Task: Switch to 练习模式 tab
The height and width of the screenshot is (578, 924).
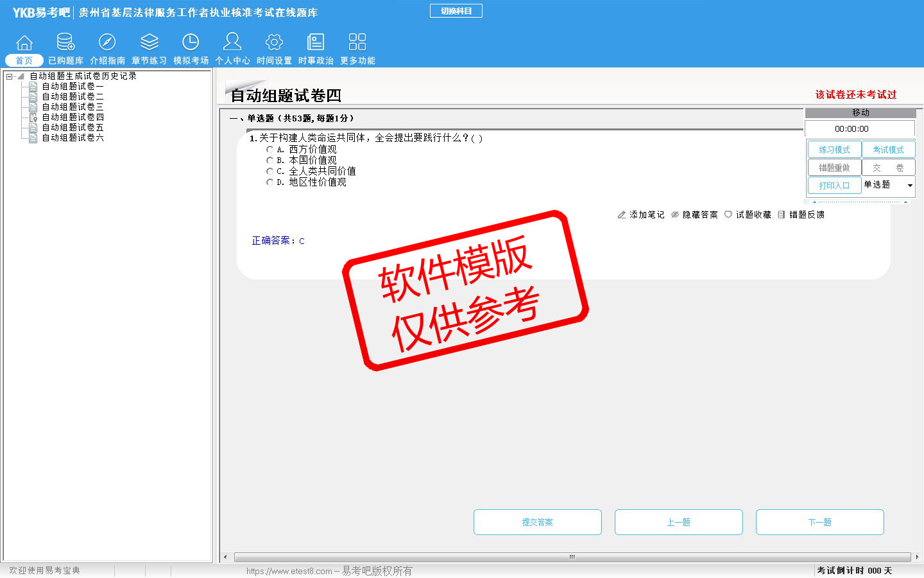Action: click(x=834, y=150)
